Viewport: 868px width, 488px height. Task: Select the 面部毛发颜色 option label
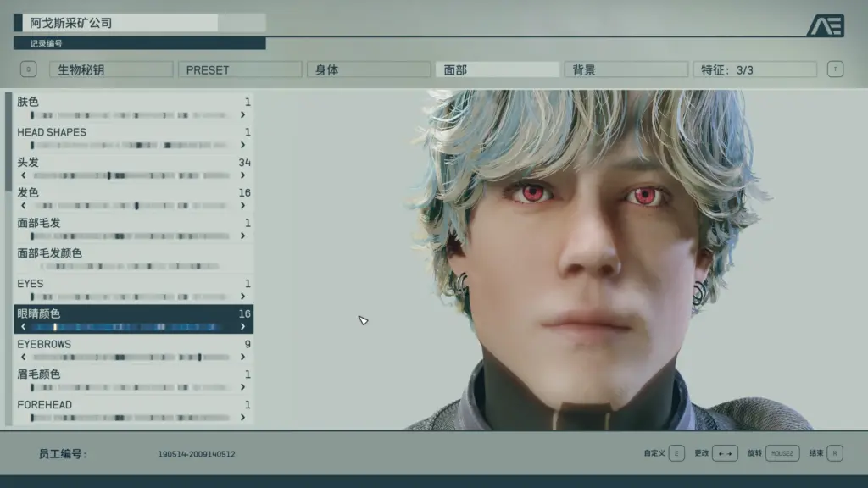(49, 252)
